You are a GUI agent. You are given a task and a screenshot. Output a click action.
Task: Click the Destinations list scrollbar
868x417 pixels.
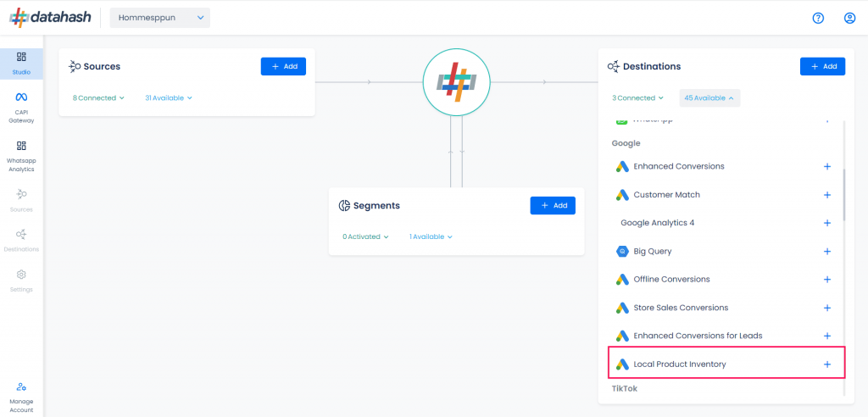pos(844,195)
